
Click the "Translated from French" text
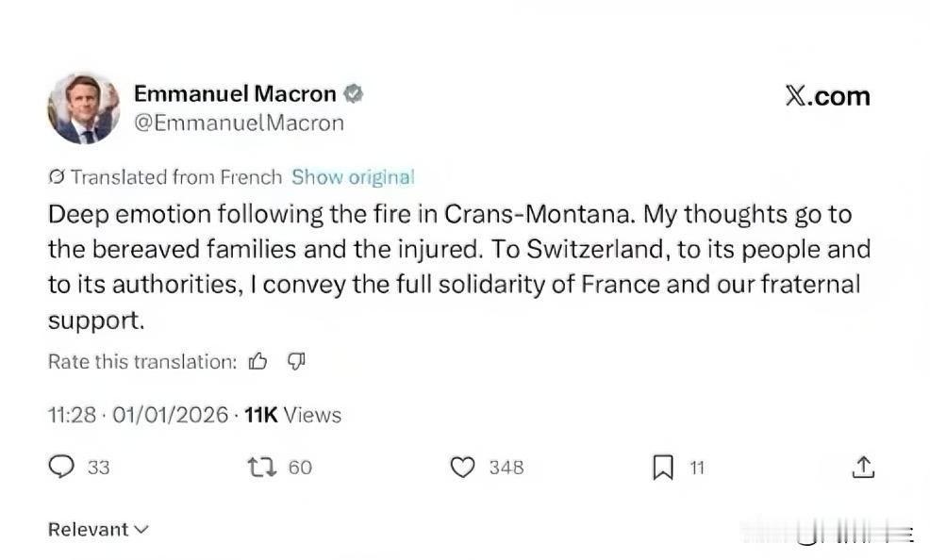click(176, 177)
